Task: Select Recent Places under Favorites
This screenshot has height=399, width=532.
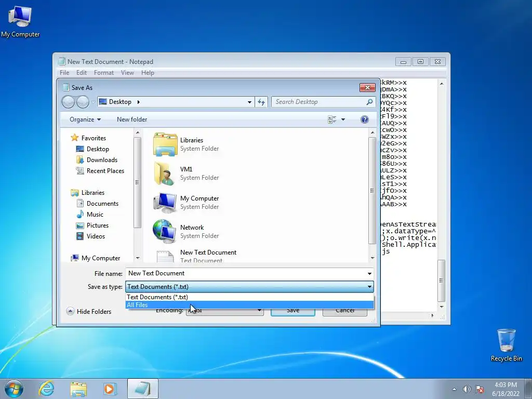Action: click(x=105, y=170)
